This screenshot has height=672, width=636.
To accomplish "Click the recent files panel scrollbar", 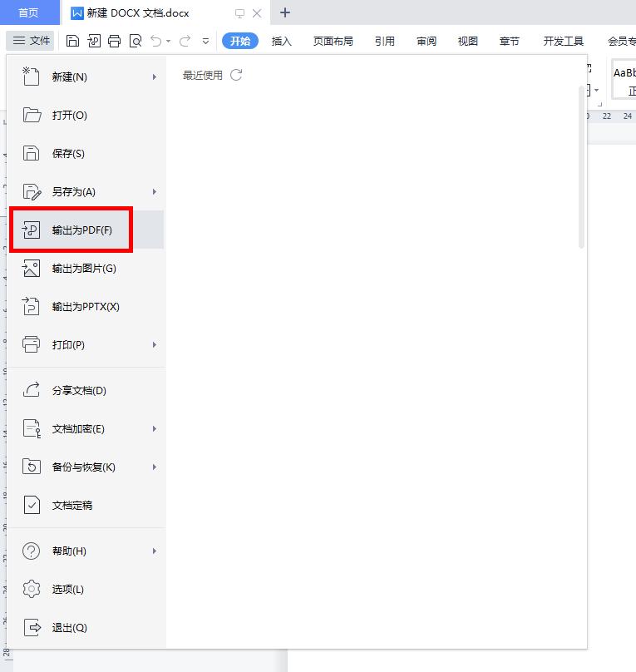I will tap(581, 167).
